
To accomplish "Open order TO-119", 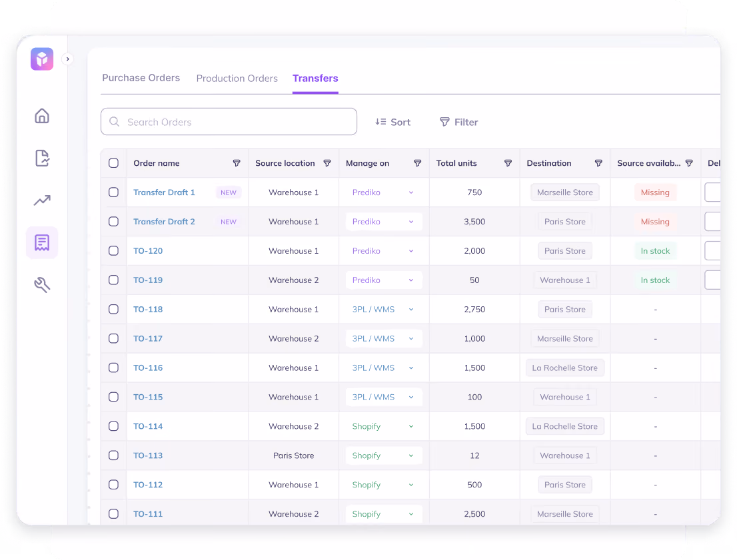I will tap(148, 280).
